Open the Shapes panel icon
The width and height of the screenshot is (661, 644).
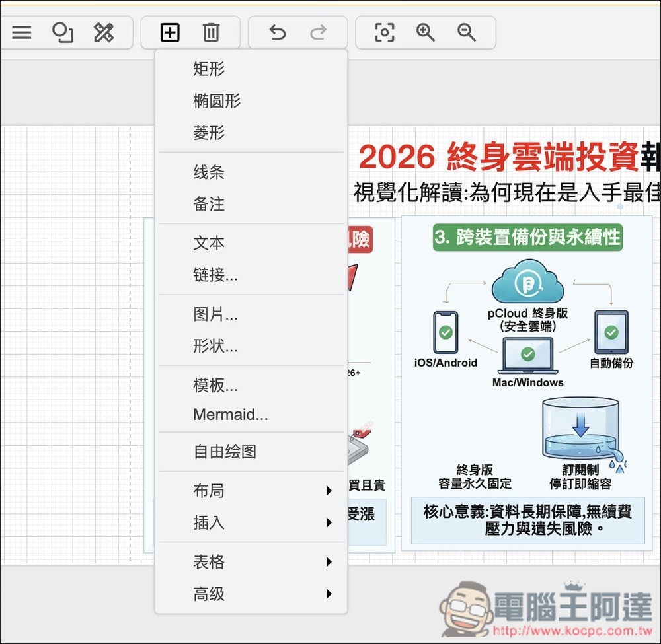click(62, 32)
